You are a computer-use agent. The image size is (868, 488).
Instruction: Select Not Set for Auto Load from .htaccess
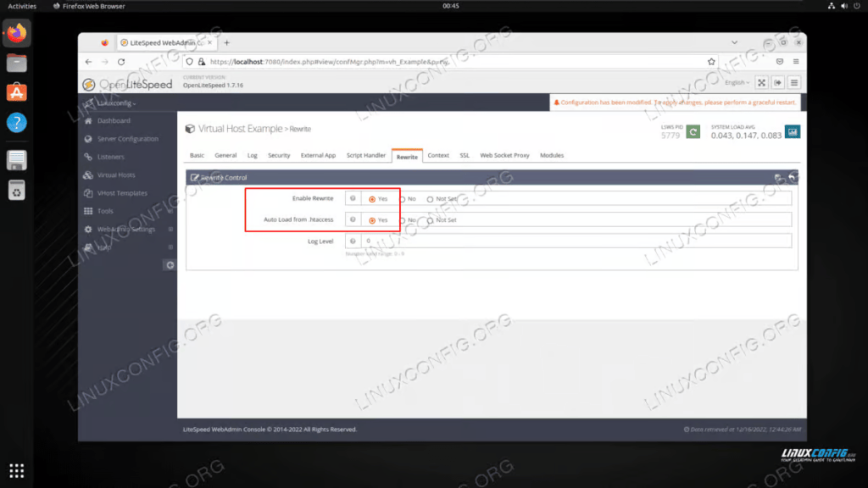(x=430, y=220)
